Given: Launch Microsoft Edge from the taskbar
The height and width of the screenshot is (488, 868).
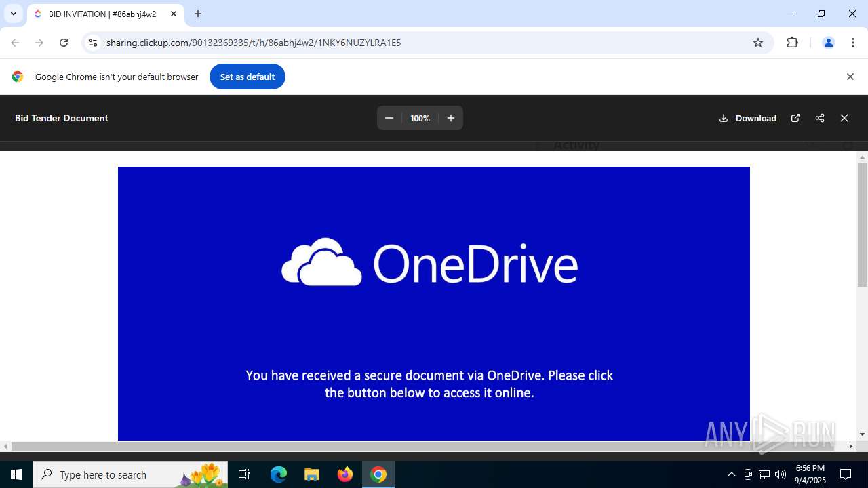Looking at the screenshot, I should (x=279, y=474).
